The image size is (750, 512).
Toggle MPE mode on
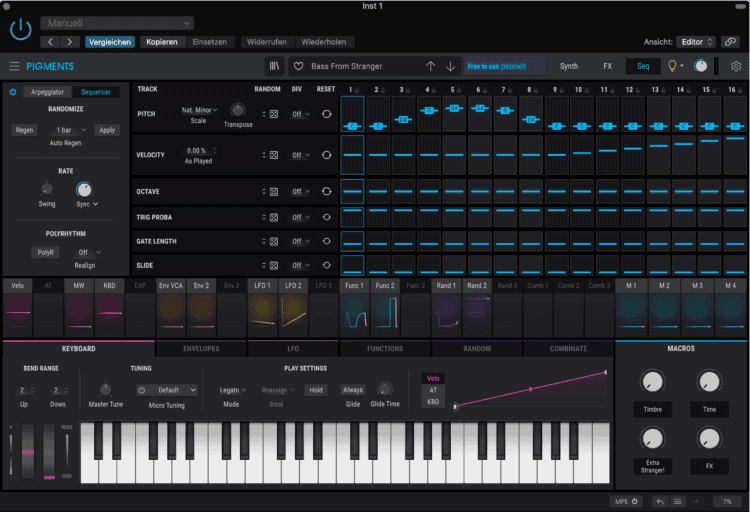[x=626, y=501]
